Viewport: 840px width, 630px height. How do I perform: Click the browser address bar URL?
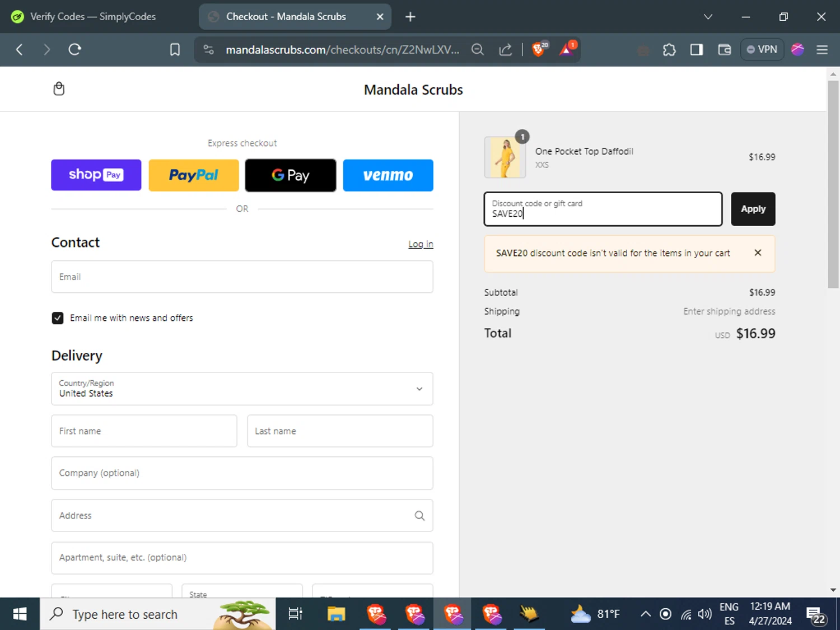[342, 50]
